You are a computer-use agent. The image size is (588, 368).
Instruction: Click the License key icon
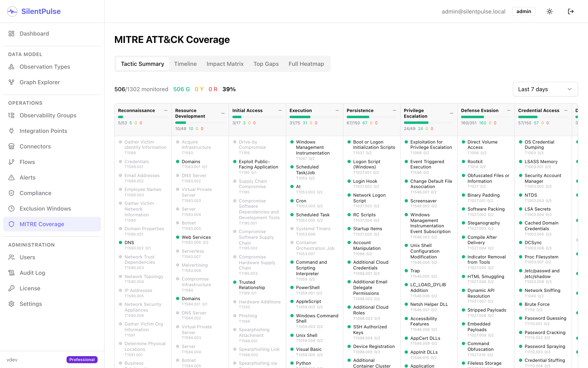point(11,288)
